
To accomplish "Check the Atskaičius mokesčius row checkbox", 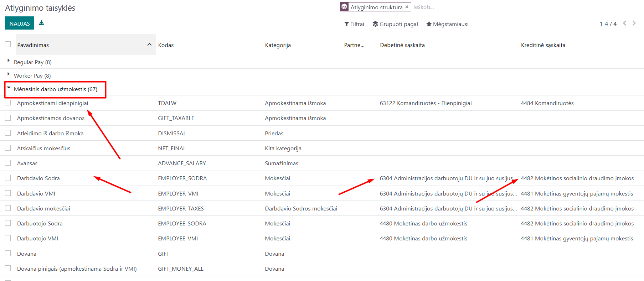I will pos(8,148).
